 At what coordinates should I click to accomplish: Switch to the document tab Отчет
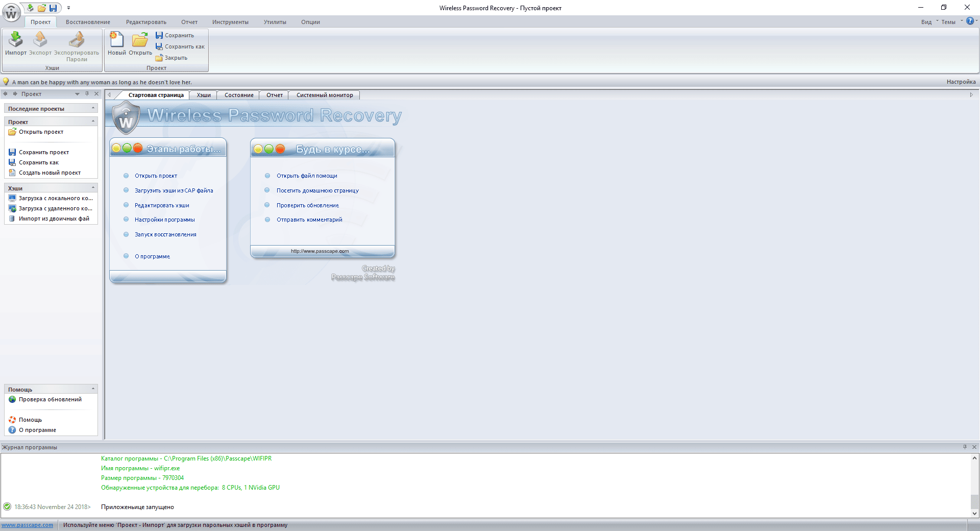pos(275,95)
